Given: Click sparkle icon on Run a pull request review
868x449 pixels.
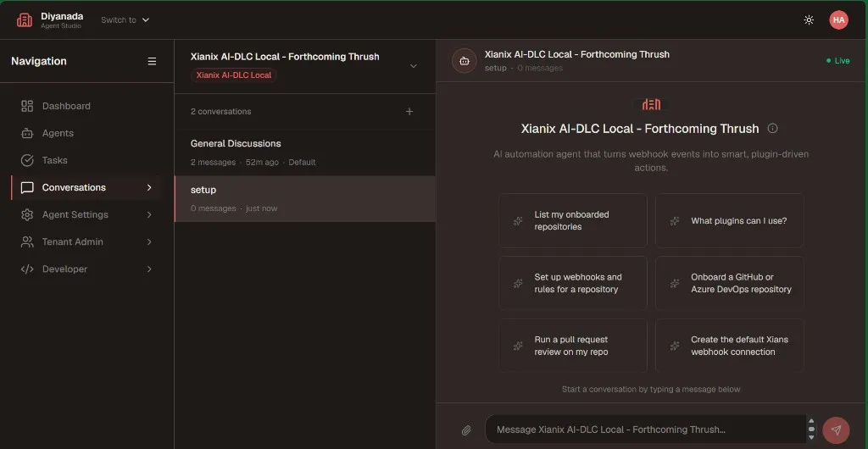Looking at the screenshot, I should (x=518, y=346).
